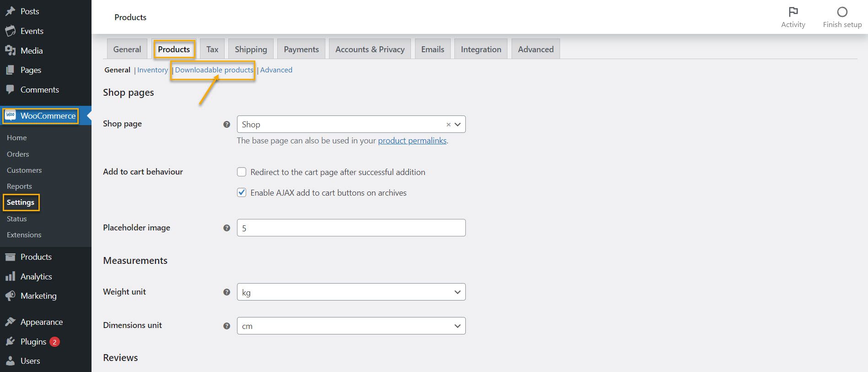Open the Advanced products subsection link

[x=276, y=70]
